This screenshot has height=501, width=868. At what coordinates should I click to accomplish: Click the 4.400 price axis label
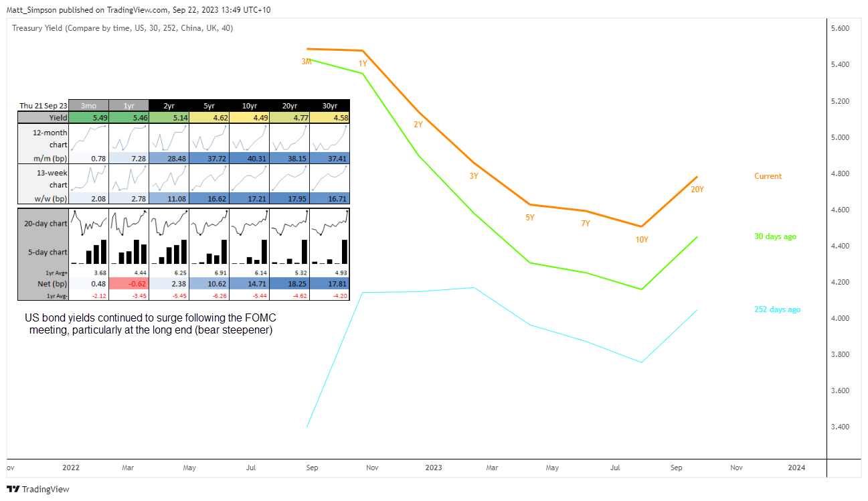click(x=840, y=246)
